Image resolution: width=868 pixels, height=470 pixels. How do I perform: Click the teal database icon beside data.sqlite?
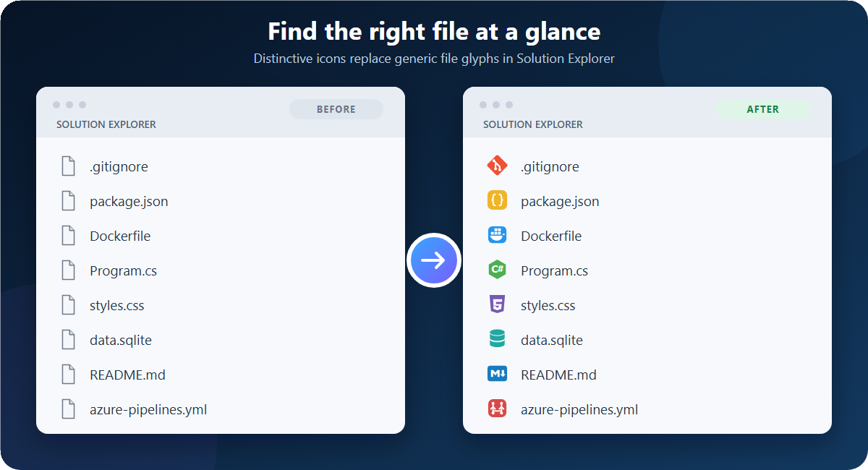(498, 340)
